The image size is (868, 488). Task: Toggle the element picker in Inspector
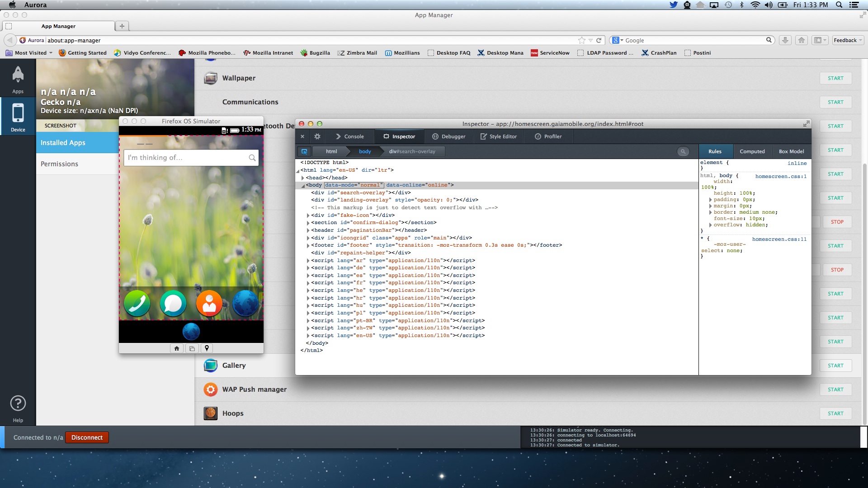(304, 152)
